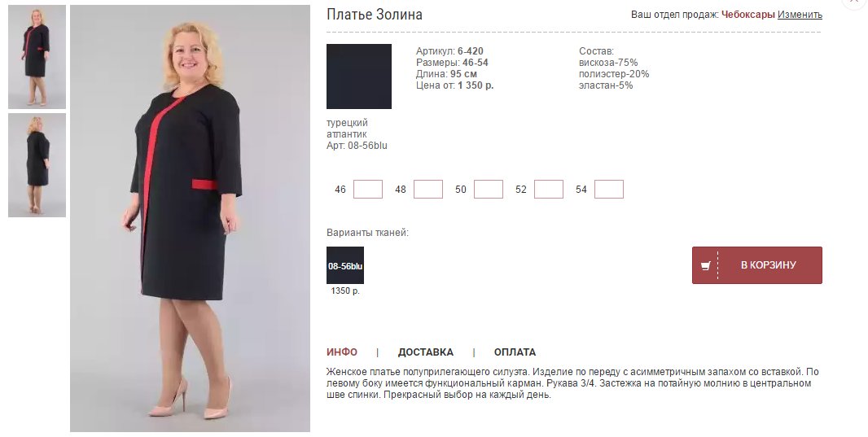The height and width of the screenshot is (437, 868).
Task: Open the ДОСТАВКА tab
Action: tap(425, 352)
